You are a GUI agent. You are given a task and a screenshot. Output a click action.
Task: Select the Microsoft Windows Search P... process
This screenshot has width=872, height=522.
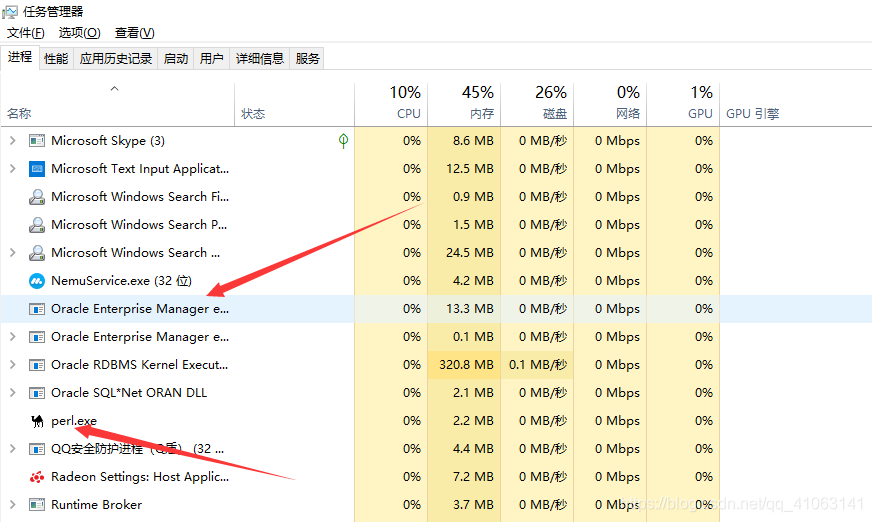tap(436, 225)
